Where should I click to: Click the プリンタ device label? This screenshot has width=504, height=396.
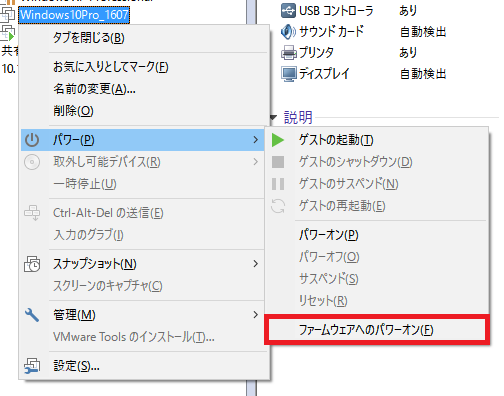[316, 53]
